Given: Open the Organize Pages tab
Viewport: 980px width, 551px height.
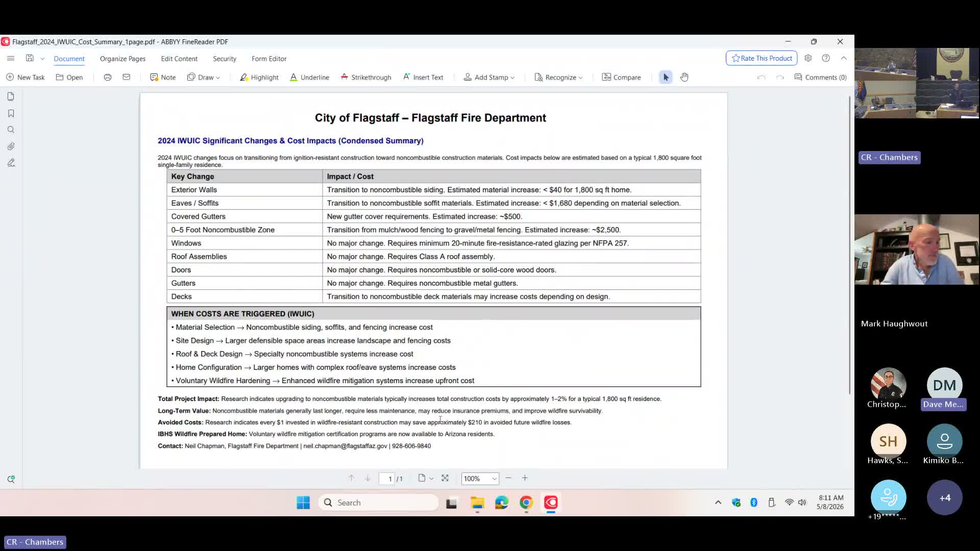Looking at the screenshot, I should [x=122, y=59].
